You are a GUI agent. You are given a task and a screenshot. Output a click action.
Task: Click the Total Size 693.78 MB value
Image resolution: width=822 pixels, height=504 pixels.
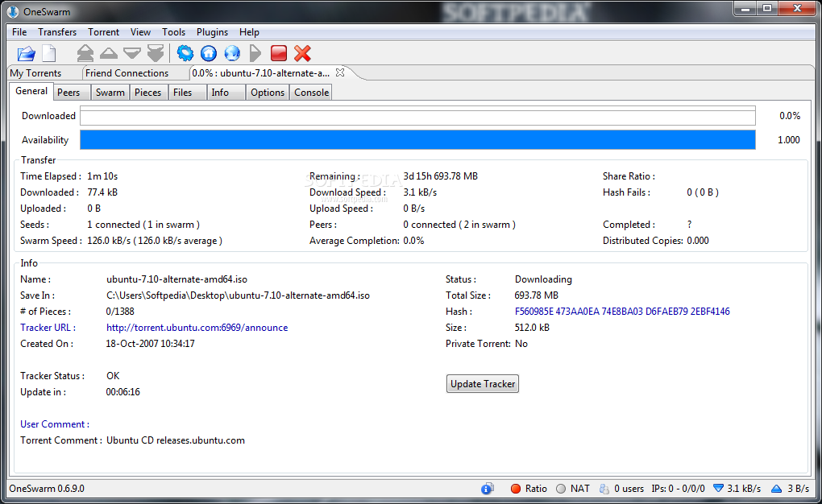(536, 295)
